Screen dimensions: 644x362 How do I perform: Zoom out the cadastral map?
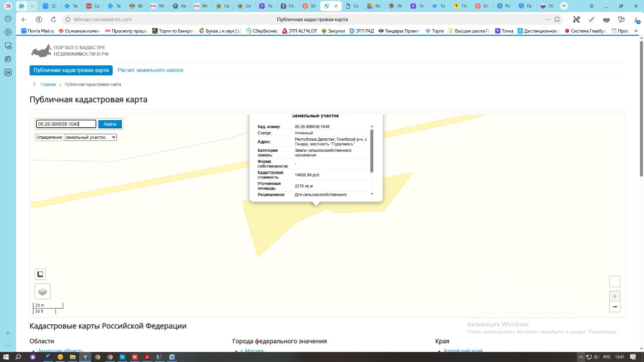[x=614, y=307]
